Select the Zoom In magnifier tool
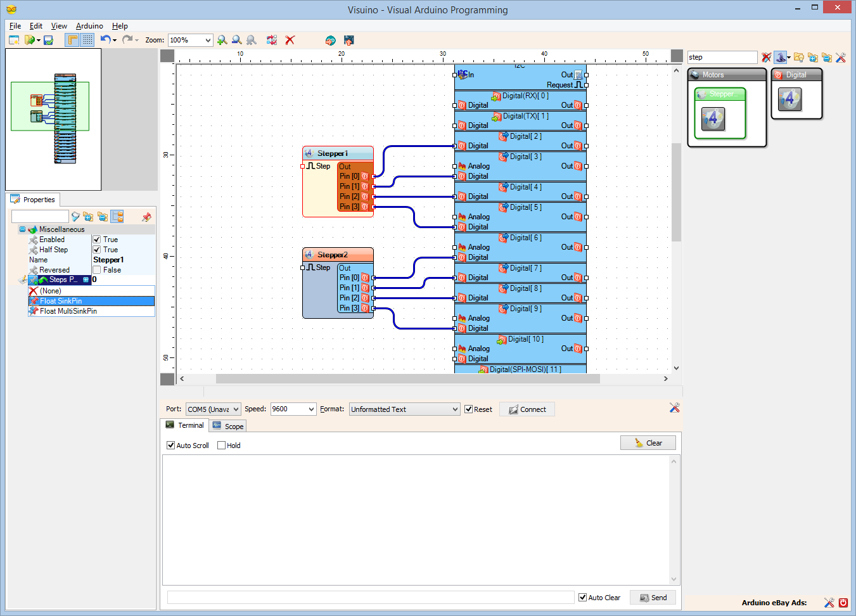Screen dimensions: 856x616 (x=222, y=39)
